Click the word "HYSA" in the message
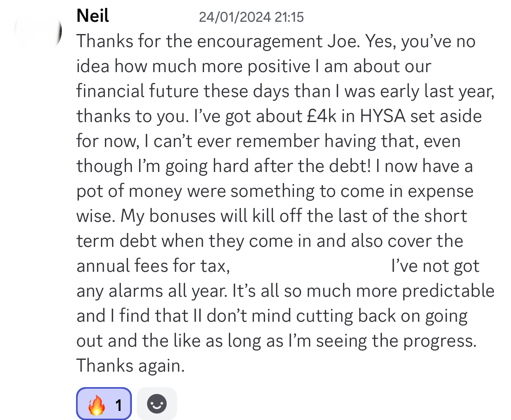This screenshot has width=511, height=420. point(383,116)
